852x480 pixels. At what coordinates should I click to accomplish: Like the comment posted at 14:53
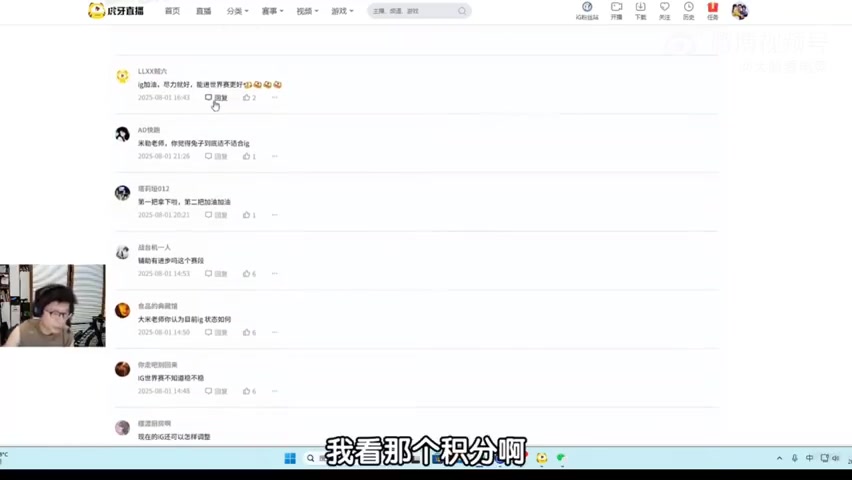(249, 274)
